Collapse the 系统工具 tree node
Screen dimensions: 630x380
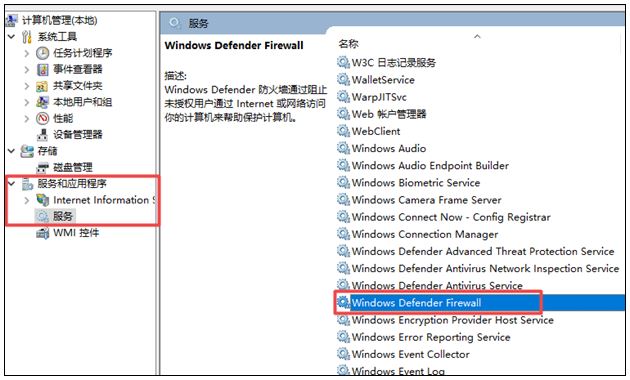coord(12,37)
